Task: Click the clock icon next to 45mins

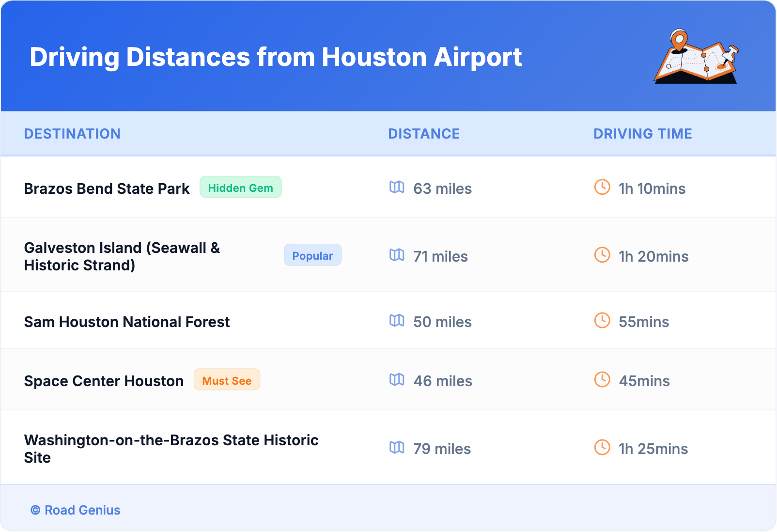Action: pos(602,379)
